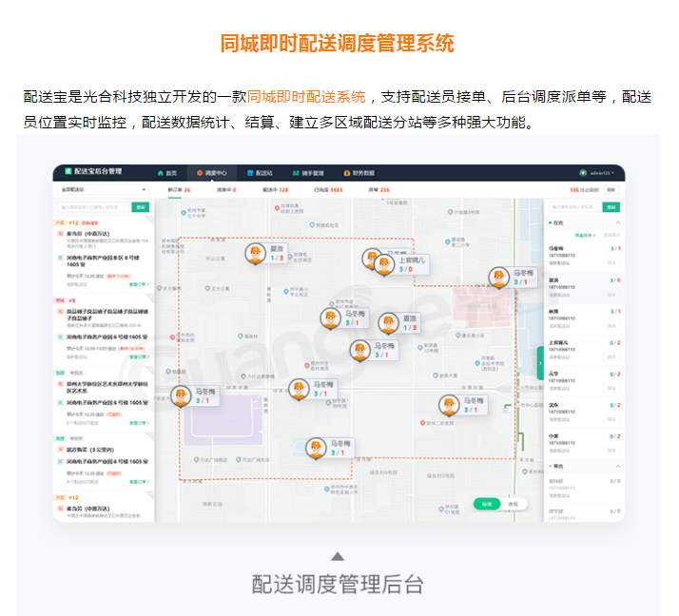The width and height of the screenshot is (679, 616).
Task: Click the 马冬梅 marker at the map's right edge
Action: point(513,278)
